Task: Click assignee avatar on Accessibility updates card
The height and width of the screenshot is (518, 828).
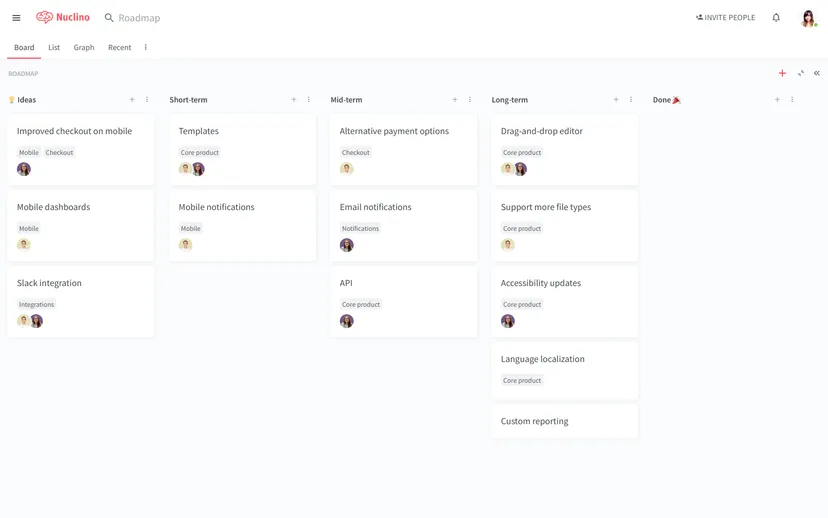Action: [507, 321]
